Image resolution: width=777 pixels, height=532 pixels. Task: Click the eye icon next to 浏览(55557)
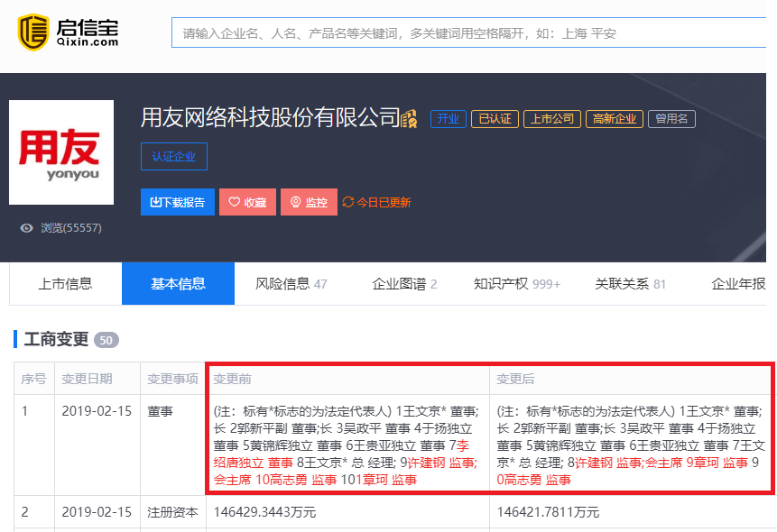pyautogui.click(x=26, y=228)
